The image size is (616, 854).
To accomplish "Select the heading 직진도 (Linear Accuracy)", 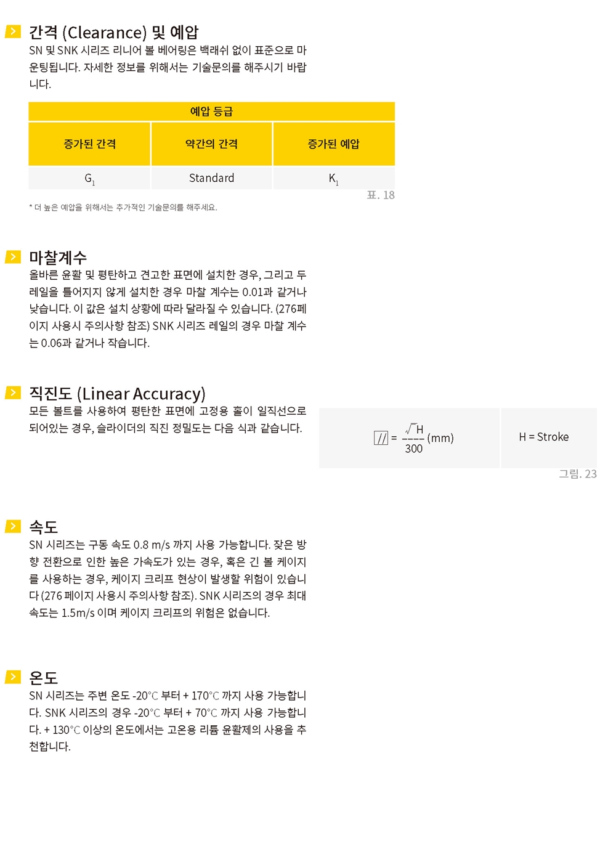I will 117,393.
